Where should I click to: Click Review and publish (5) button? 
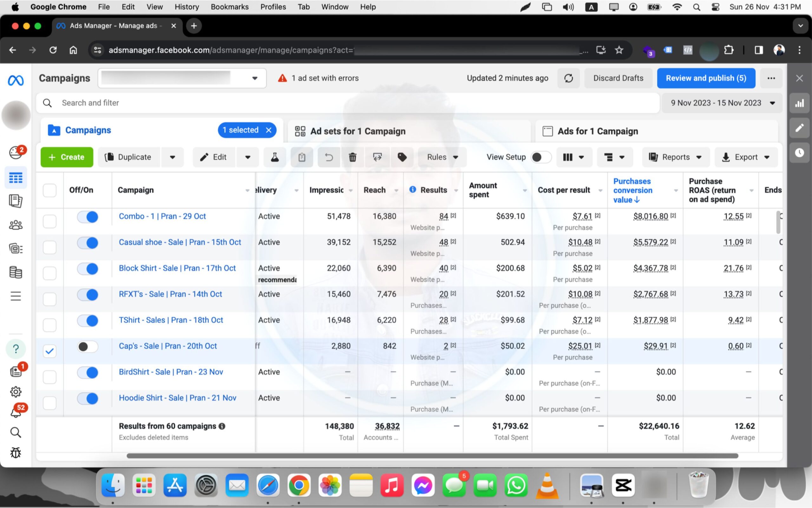click(706, 78)
